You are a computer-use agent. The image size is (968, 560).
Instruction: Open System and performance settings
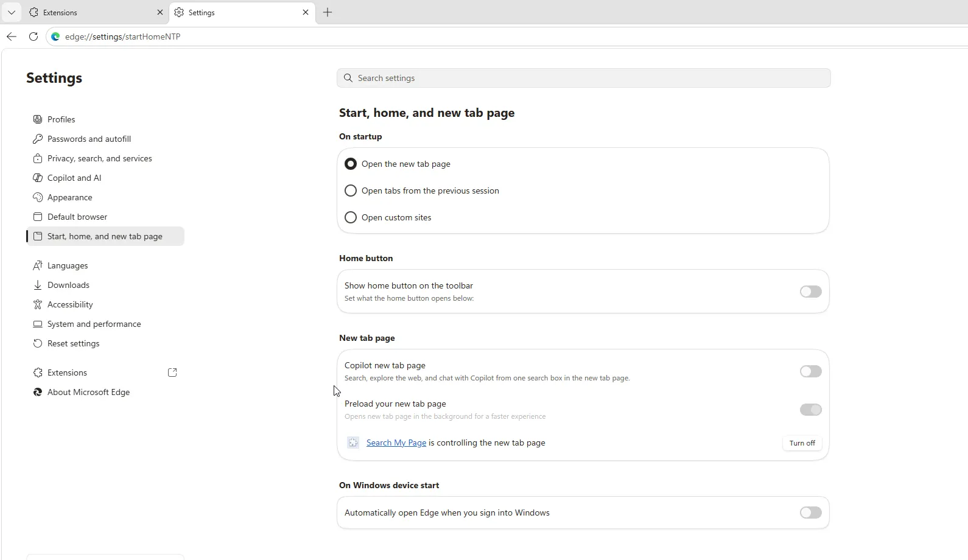pos(105,324)
